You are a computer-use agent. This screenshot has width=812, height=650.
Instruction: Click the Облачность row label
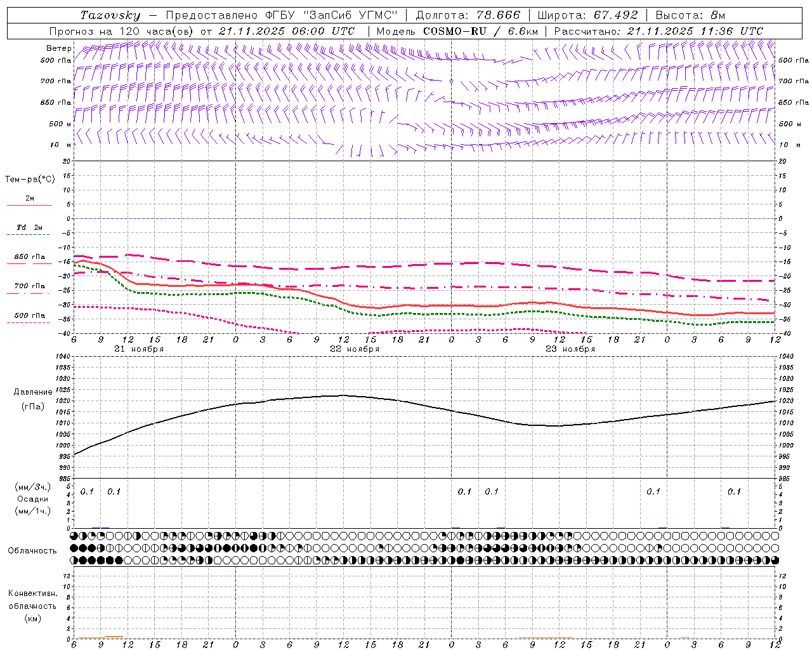(x=32, y=550)
